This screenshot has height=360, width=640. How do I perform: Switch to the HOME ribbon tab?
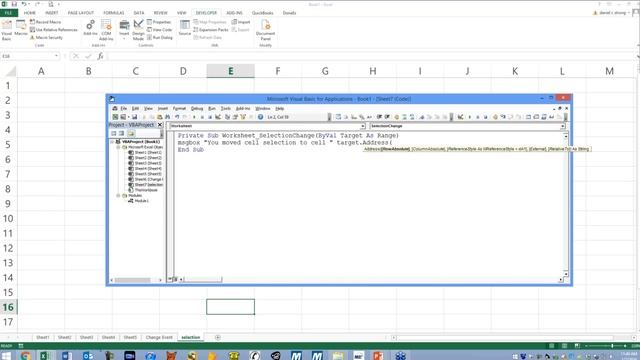pos(30,13)
